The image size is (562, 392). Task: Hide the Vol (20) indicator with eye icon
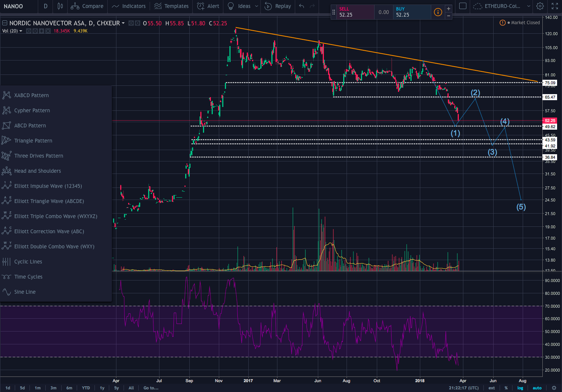click(29, 31)
